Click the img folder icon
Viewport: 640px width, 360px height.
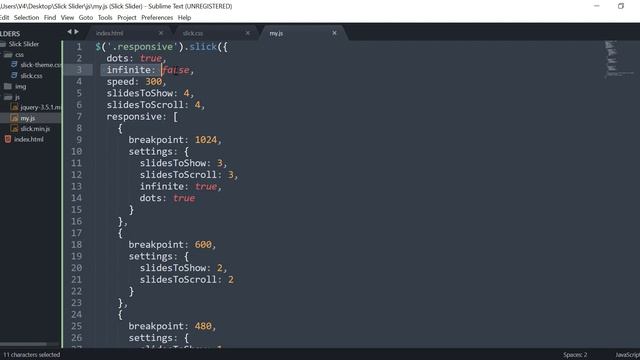[x=8, y=86]
